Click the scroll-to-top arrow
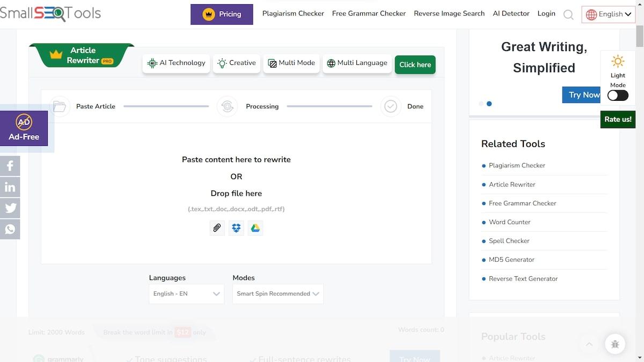 click(x=589, y=344)
